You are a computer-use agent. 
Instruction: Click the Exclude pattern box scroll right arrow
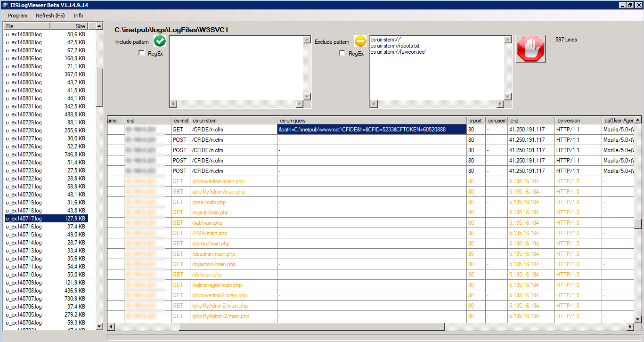pos(500,104)
